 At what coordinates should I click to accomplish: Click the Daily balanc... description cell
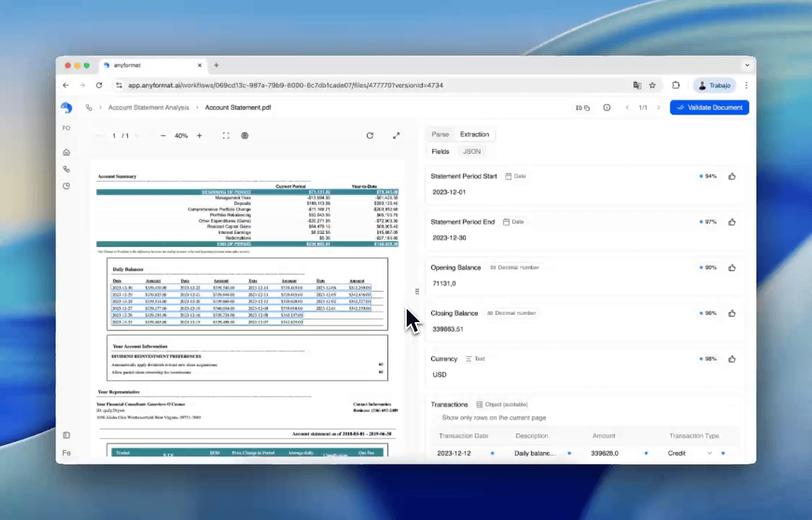point(535,453)
